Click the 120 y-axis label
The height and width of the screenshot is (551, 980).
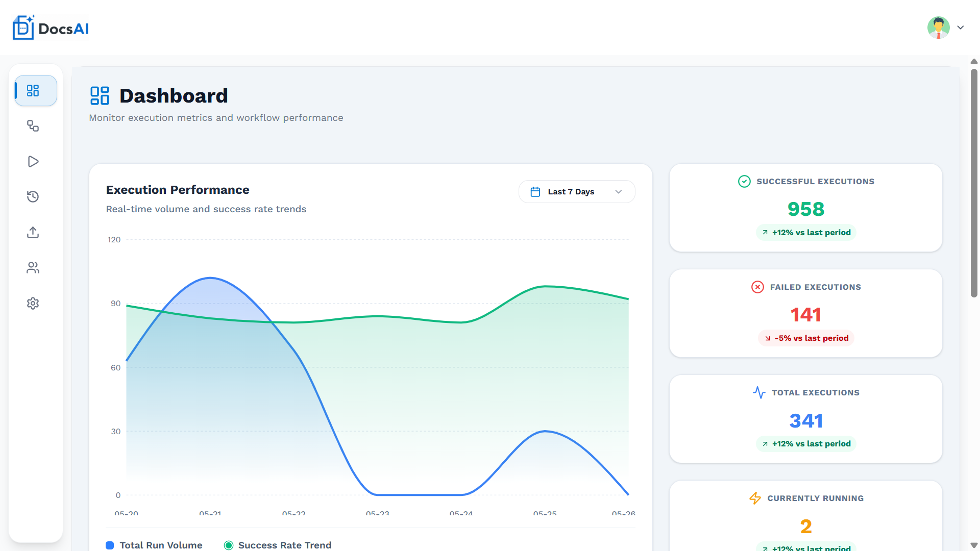click(114, 240)
